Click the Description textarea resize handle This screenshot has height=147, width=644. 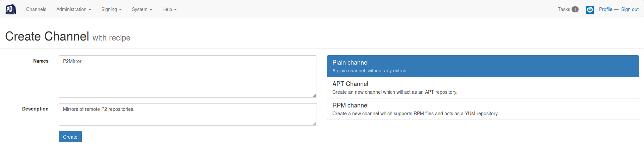pyautogui.click(x=314, y=123)
